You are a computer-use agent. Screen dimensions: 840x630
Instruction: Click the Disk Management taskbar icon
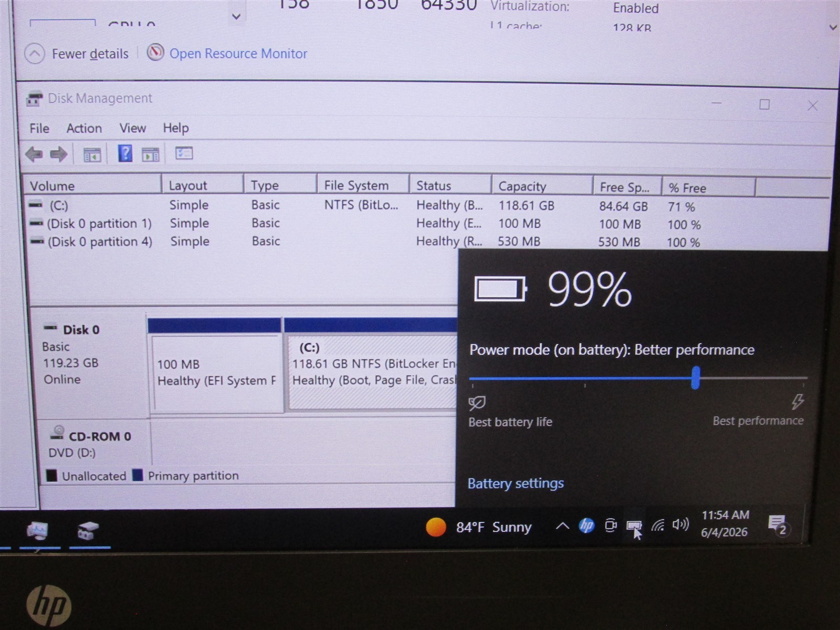pos(88,531)
